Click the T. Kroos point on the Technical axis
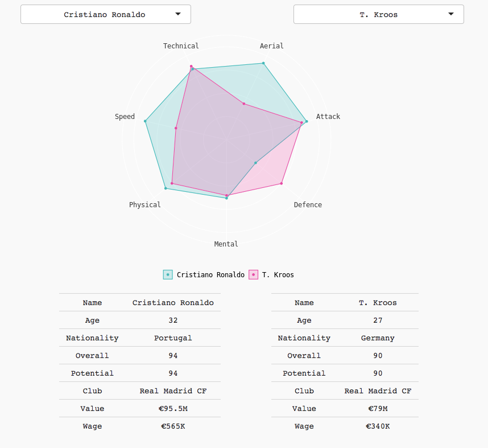Viewport: 488px width, 448px height. pos(191,67)
